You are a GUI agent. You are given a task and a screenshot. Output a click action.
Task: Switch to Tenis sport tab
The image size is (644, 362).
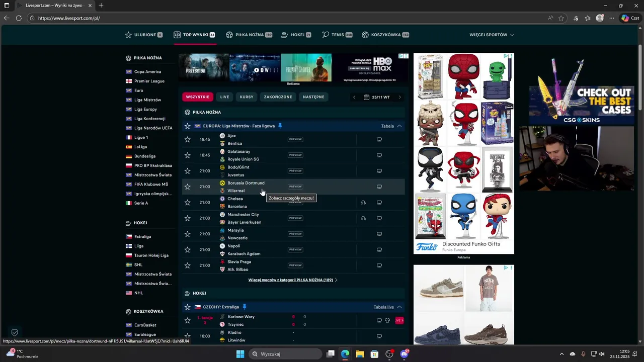(337, 35)
